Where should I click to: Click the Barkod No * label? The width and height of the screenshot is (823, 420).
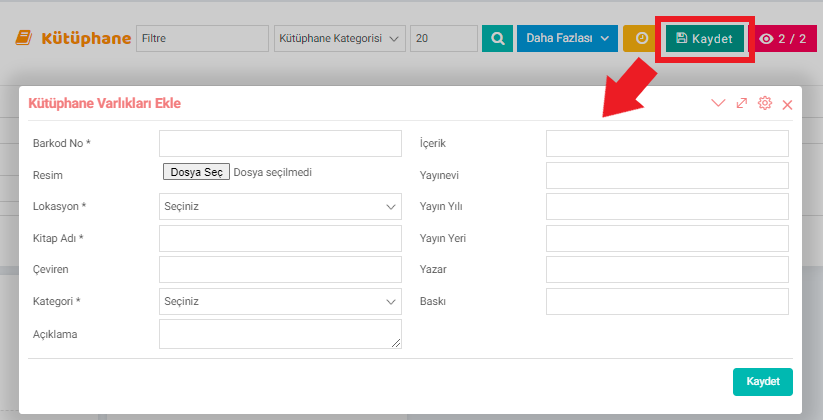[62, 143]
